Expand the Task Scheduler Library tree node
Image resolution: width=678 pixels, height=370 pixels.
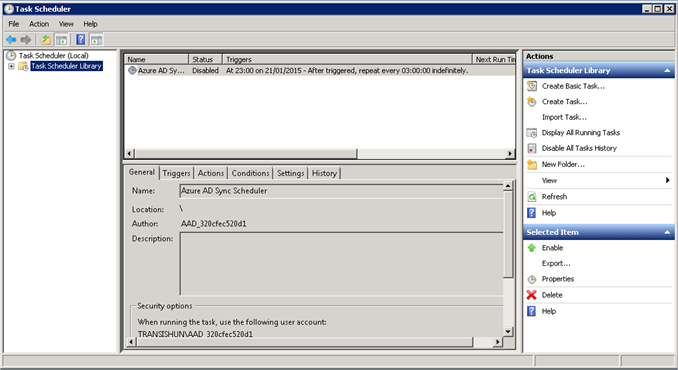[11, 66]
